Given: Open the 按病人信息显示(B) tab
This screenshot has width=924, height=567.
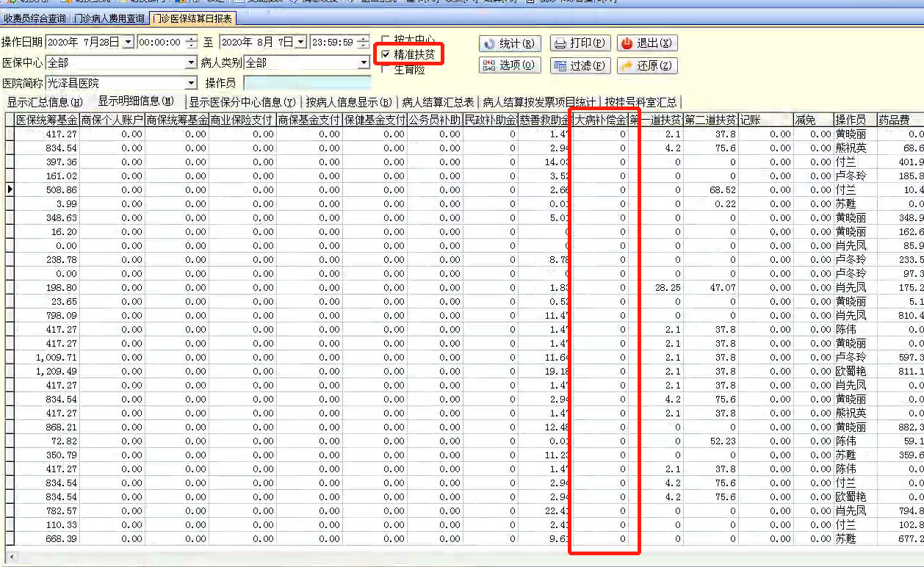Looking at the screenshot, I should point(350,102).
